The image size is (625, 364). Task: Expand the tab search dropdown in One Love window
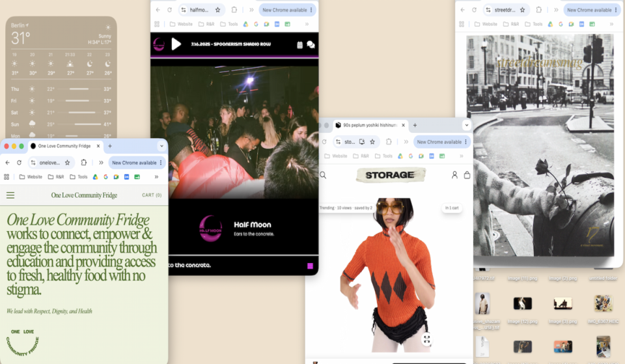[161, 146]
